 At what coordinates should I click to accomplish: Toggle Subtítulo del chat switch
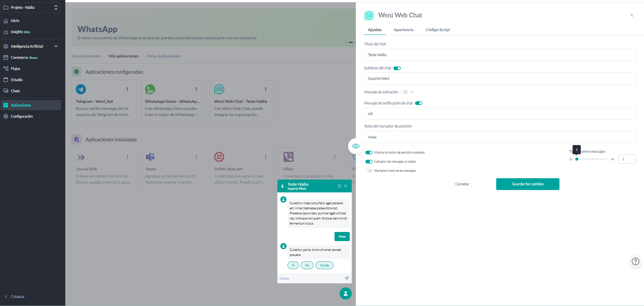click(397, 68)
